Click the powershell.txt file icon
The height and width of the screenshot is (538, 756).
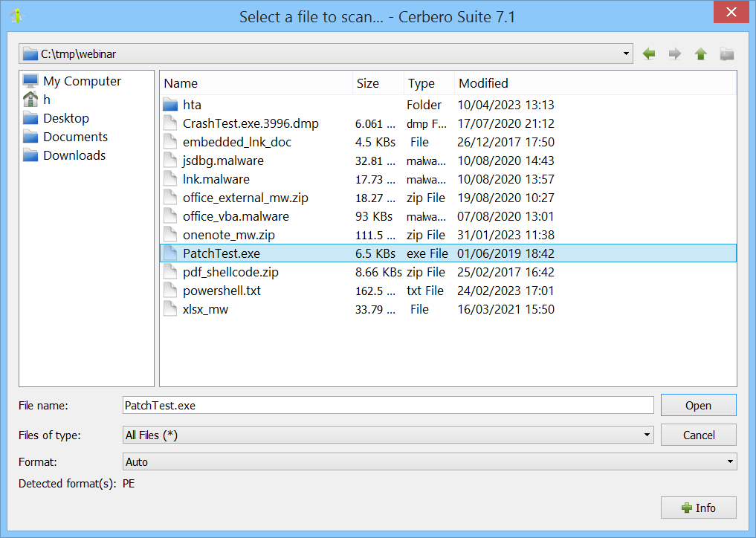[x=170, y=291]
